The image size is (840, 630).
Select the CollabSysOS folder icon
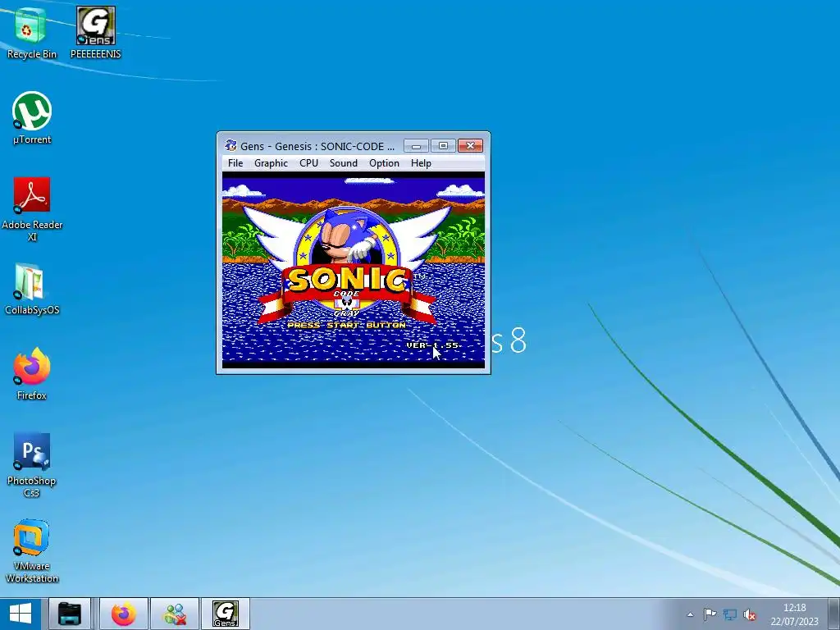point(32,290)
